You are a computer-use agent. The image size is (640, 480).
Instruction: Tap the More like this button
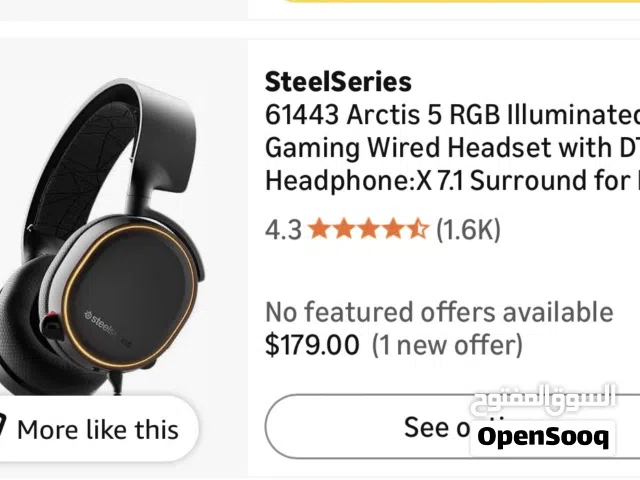(x=97, y=430)
